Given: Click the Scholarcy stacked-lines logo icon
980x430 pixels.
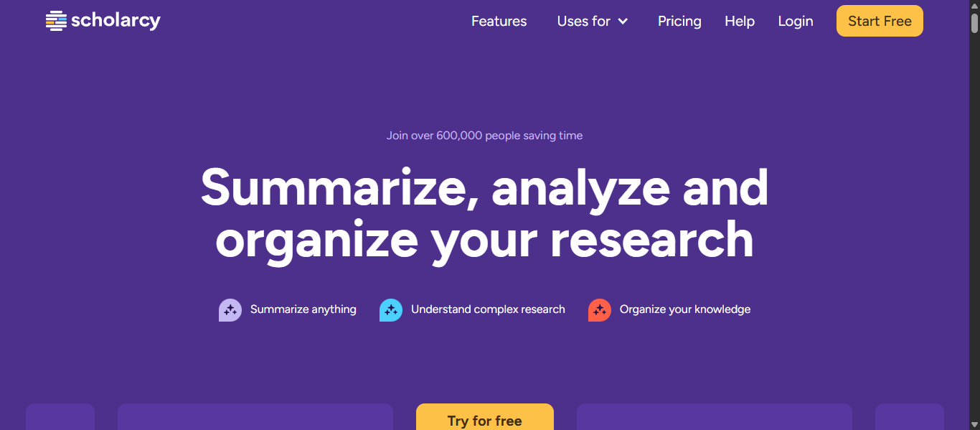Looking at the screenshot, I should (x=56, y=22).
